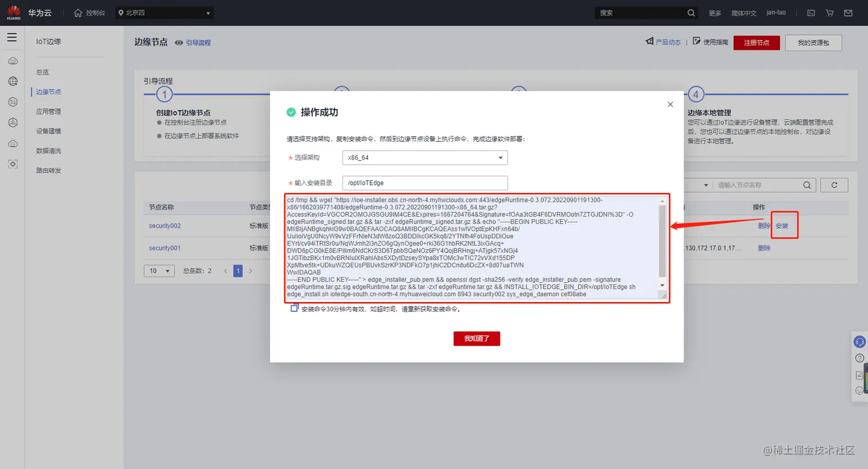The width and height of the screenshot is (868, 469).
Task: Open the page size 10 dropdown
Action: pos(159,270)
